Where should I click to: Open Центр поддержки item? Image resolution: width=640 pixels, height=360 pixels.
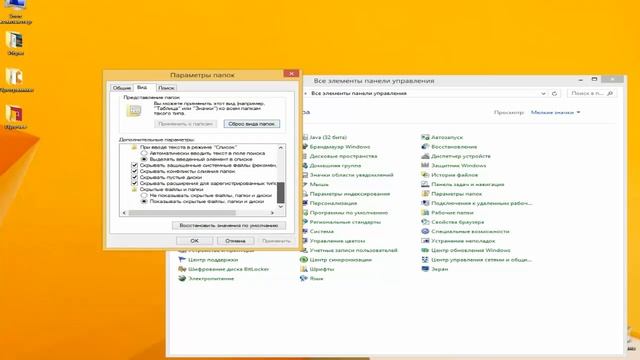[208, 260]
